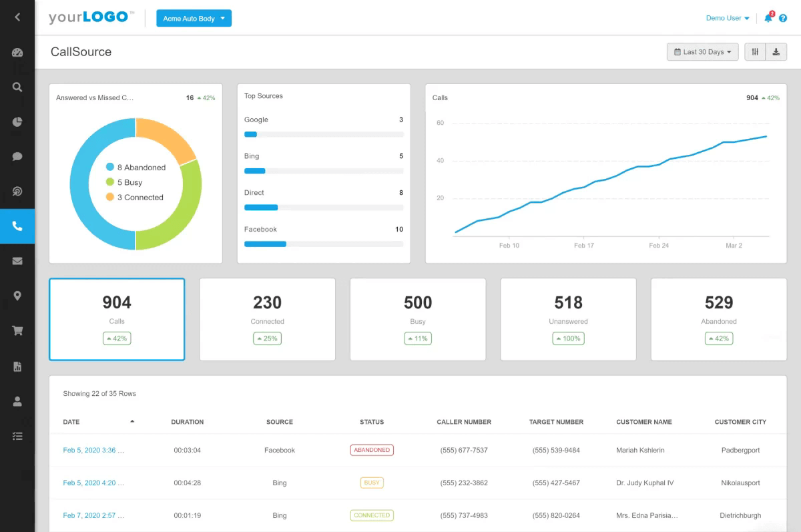Switch to the 230 Connected stats card
Screen dimensions: 801x532
point(267,319)
